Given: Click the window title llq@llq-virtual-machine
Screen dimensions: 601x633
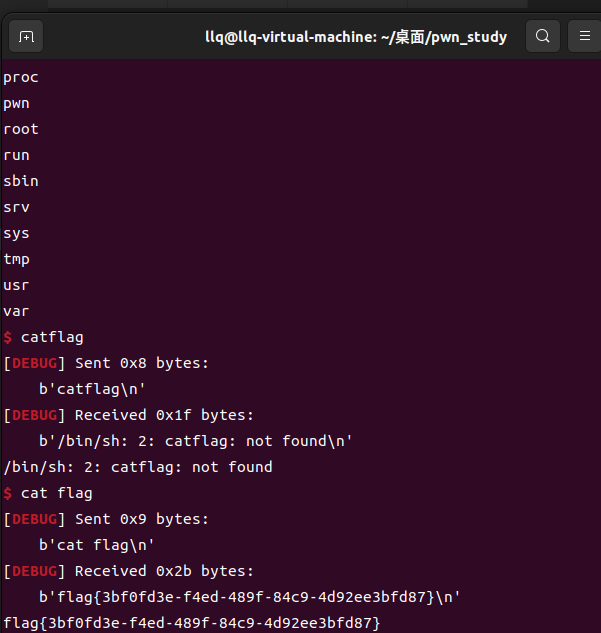Looking at the screenshot, I should [x=356, y=37].
